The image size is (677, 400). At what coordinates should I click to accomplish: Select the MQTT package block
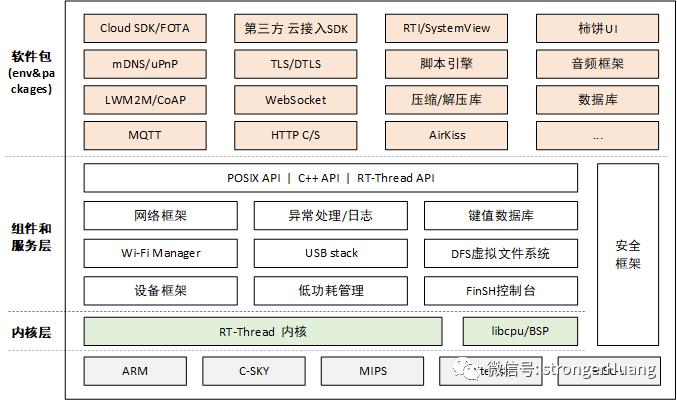click(x=145, y=135)
